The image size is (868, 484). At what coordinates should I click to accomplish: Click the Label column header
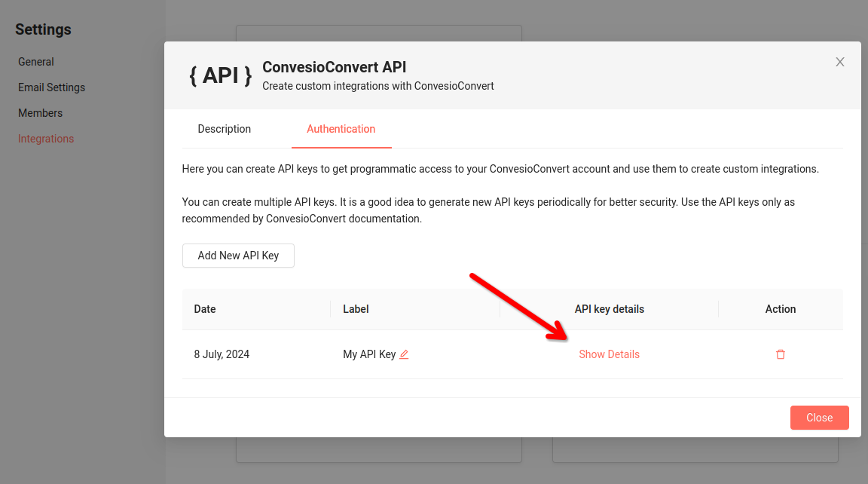tap(355, 308)
